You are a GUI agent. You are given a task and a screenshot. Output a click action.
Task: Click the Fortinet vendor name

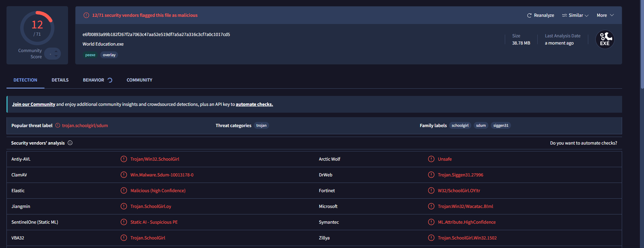pos(327,191)
